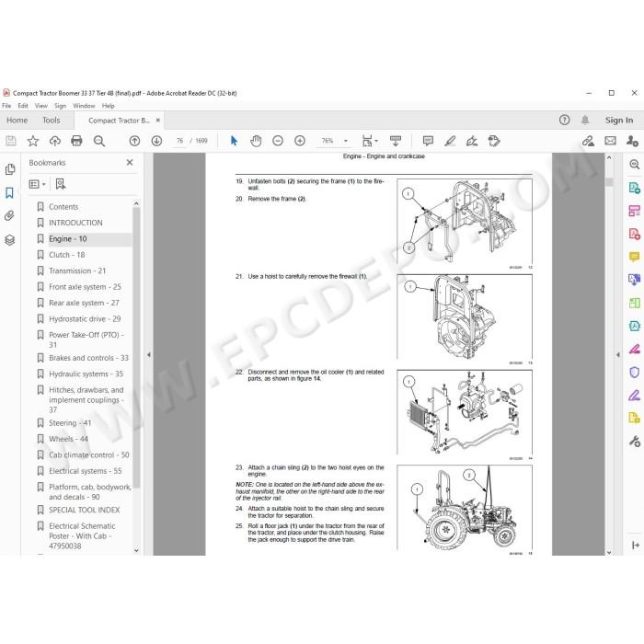Go to next page arrow
The height and width of the screenshot is (644, 644).
tap(156, 141)
